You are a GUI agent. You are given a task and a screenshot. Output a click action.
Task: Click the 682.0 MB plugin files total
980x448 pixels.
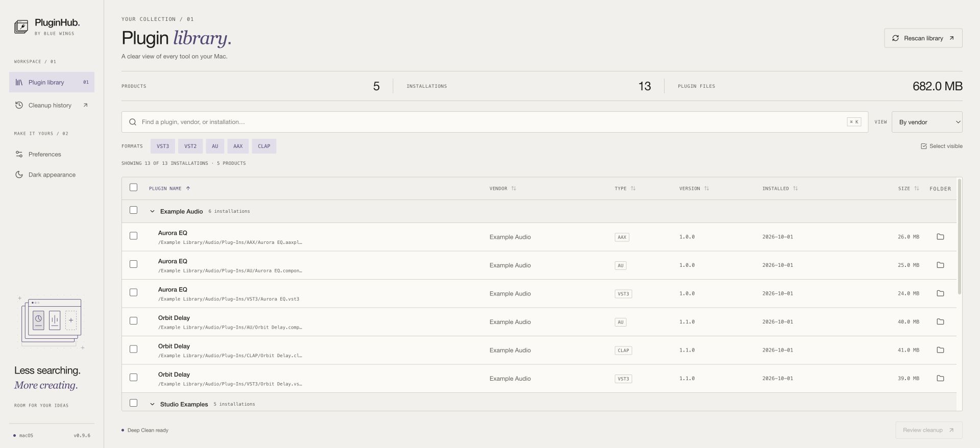(937, 86)
